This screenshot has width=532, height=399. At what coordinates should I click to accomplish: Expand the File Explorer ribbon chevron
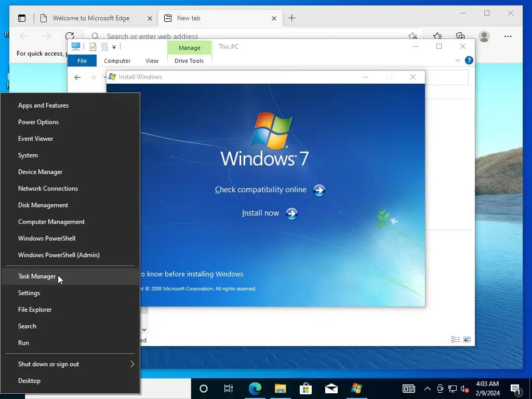tap(457, 60)
